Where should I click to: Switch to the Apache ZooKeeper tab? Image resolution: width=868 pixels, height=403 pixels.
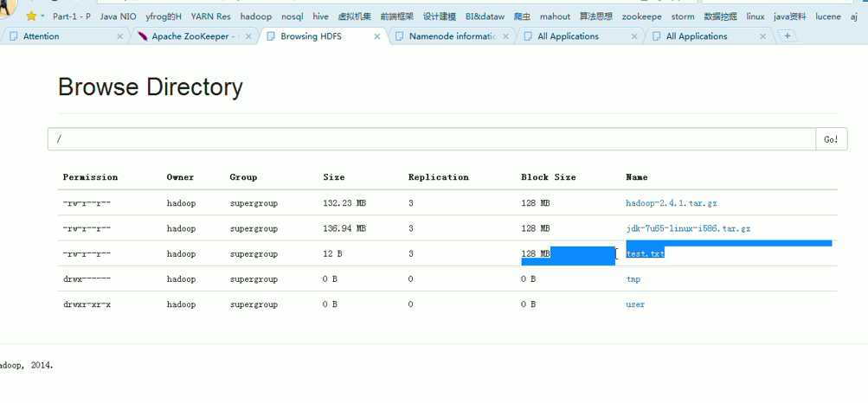[x=194, y=36]
